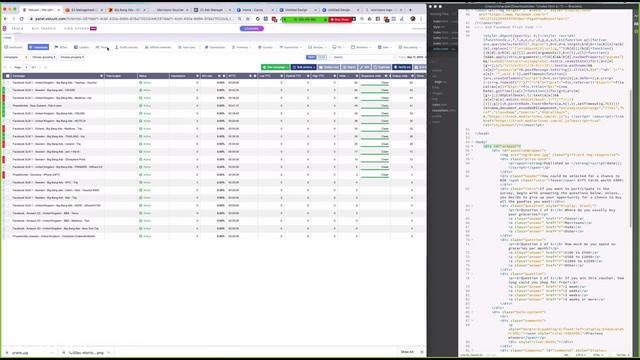This screenshot has width=640, height=360.
Task: Reload the Voluum page
Action: click(21, 19)
